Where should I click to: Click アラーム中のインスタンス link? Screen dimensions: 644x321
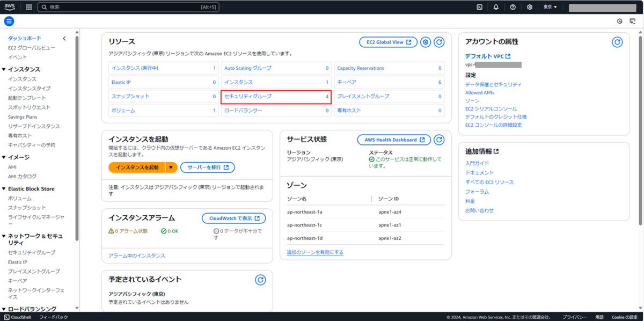137,256
